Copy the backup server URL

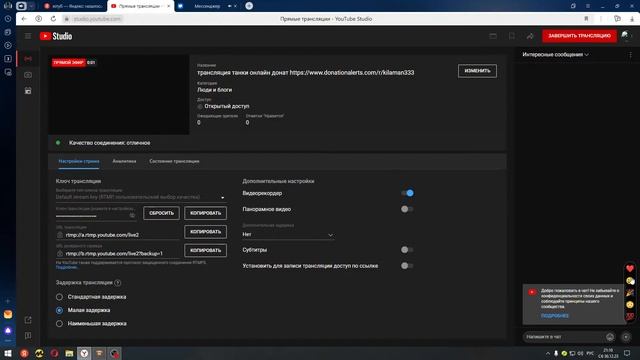click(205, 251)
